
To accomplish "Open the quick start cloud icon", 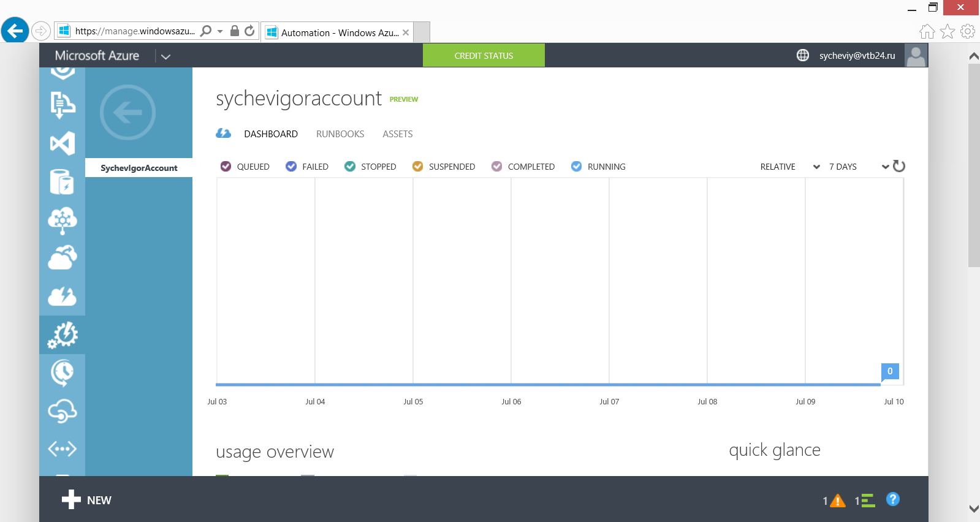I will tap(224, 134).
